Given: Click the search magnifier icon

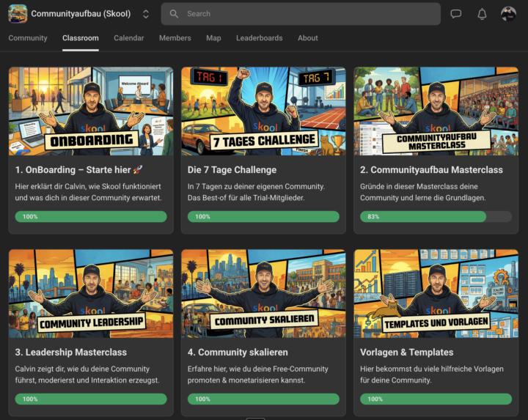Looking at the screenshot, I should tap(175, 14).
